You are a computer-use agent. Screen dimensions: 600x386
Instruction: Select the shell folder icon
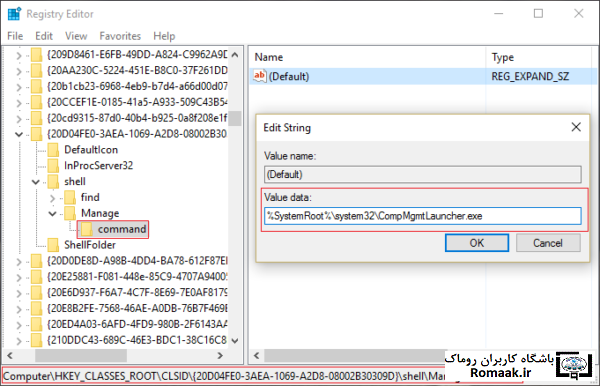coord(53,182)
